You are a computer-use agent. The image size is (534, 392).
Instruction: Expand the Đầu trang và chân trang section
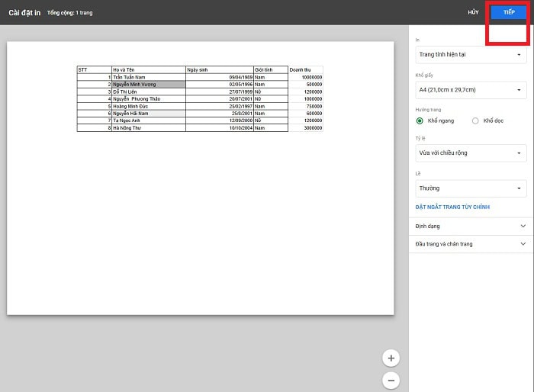pyautogui.click(x=444, y=243)
